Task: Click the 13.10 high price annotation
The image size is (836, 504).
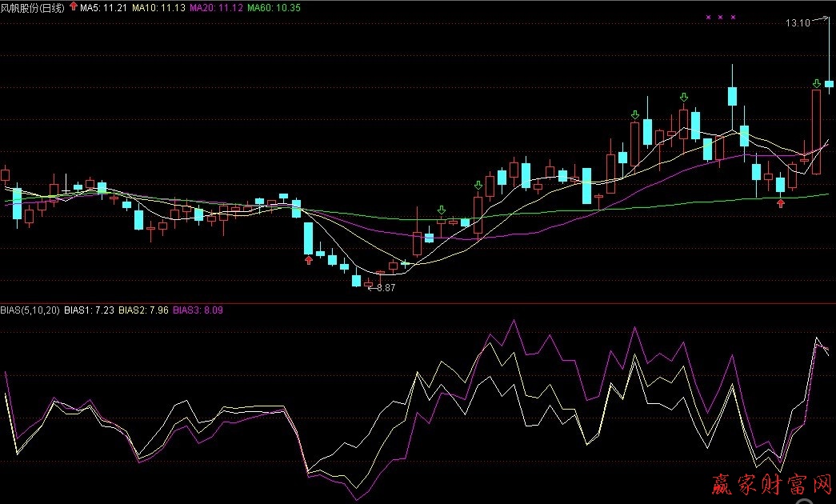Action: 797,24
